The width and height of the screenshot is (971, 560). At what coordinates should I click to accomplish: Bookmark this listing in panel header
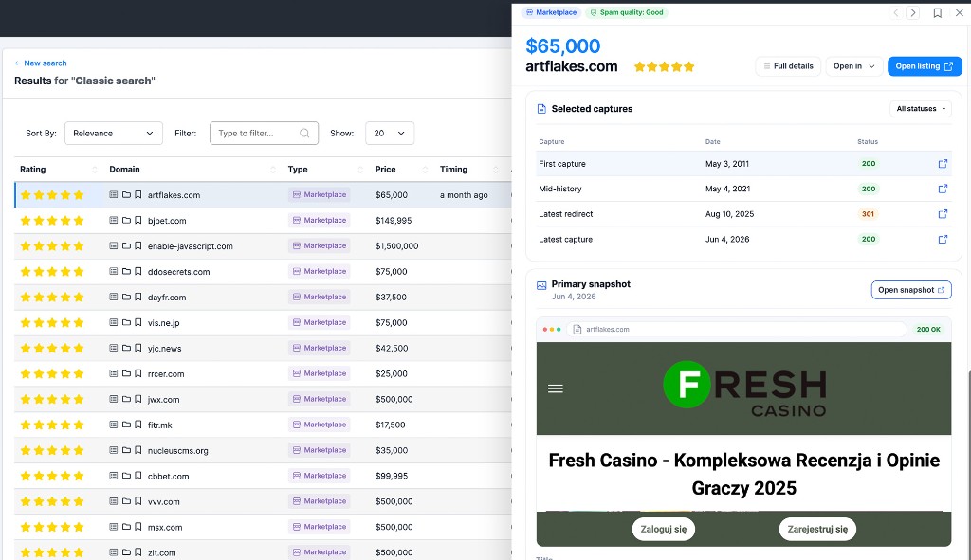938,13
